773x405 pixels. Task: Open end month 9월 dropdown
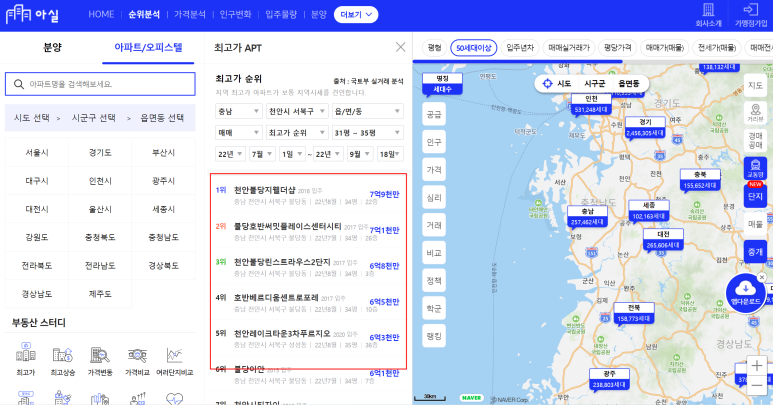(360, 154)
